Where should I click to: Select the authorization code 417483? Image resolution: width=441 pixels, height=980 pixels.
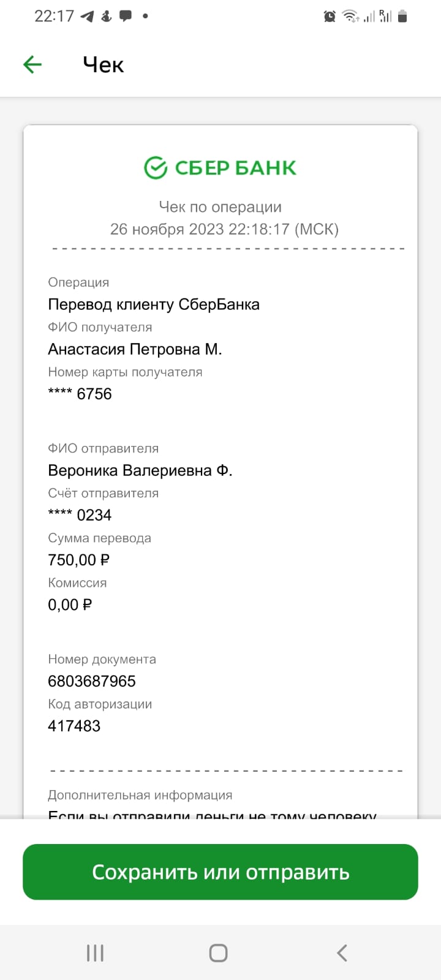pos(74,726)
